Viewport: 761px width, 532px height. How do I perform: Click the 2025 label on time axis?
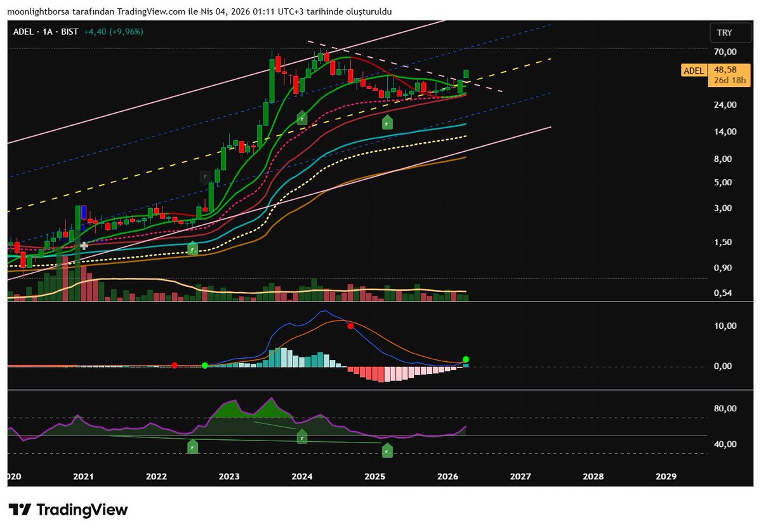pyautogui.click(x=374, y=477)
